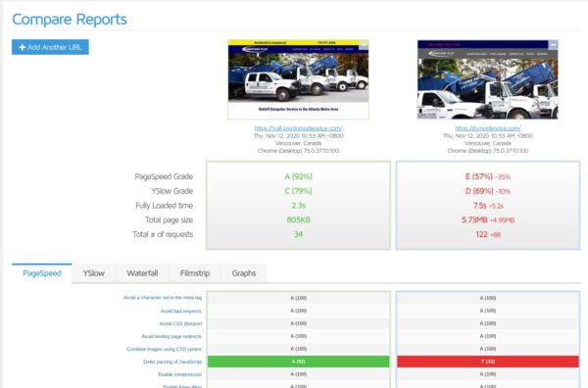Open the first site screenshot thumbnail
Viewport: 588px width, 388px height.
tap(298, 79)
